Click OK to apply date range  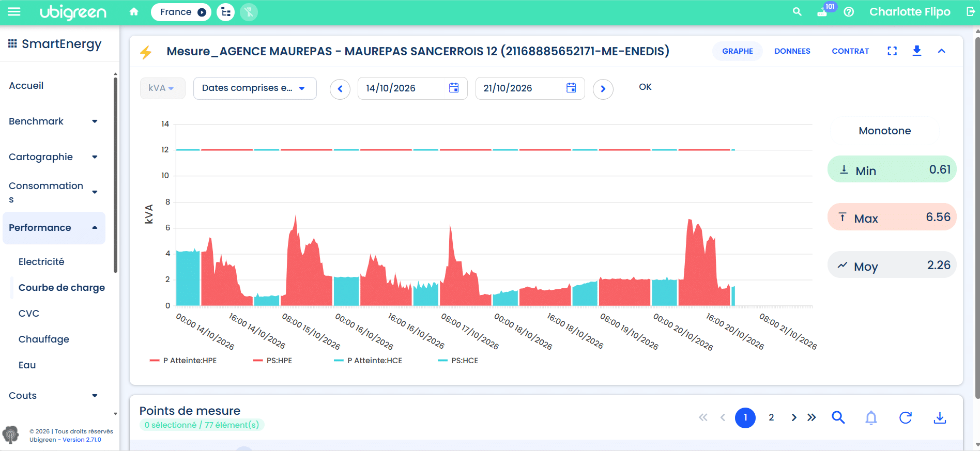click(645, 87)
